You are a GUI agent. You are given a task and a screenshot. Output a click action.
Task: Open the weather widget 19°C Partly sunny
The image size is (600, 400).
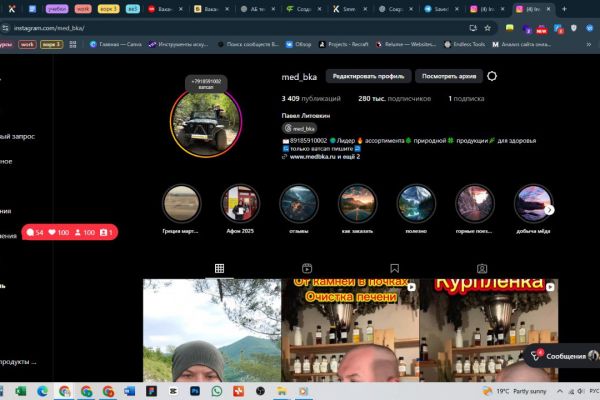[x=515, y=391]
